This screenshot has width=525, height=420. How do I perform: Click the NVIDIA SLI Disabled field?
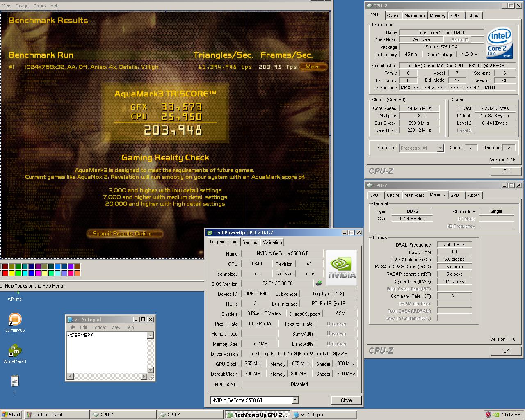click(299, 384)
